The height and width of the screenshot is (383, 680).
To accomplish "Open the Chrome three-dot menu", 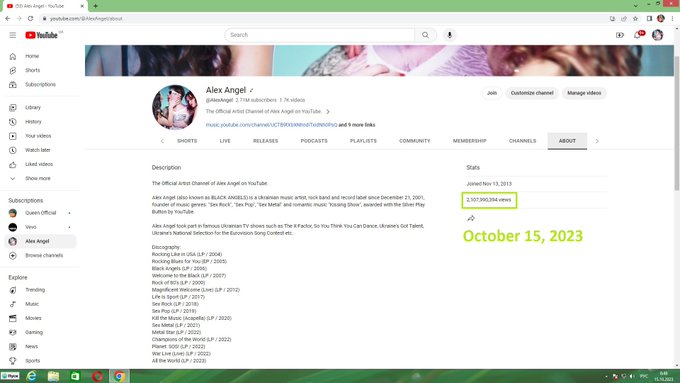I will [x=673, y=19].
